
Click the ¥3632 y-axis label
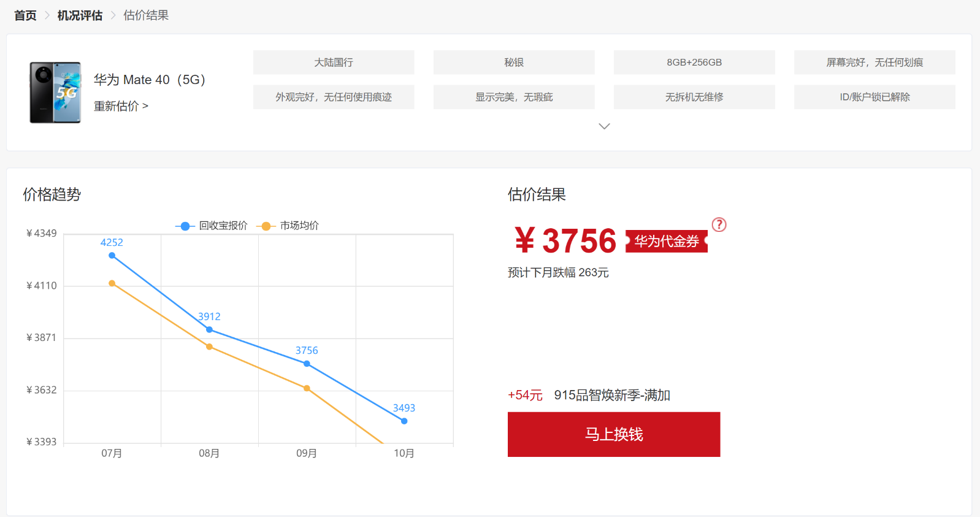coord(41,389)
